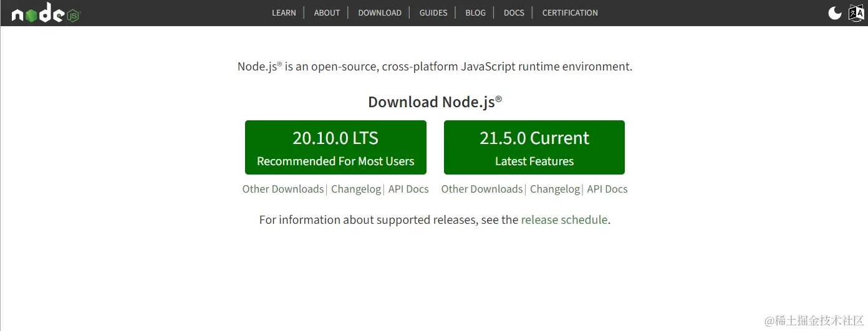Open Other Downloads under Current

482,189
